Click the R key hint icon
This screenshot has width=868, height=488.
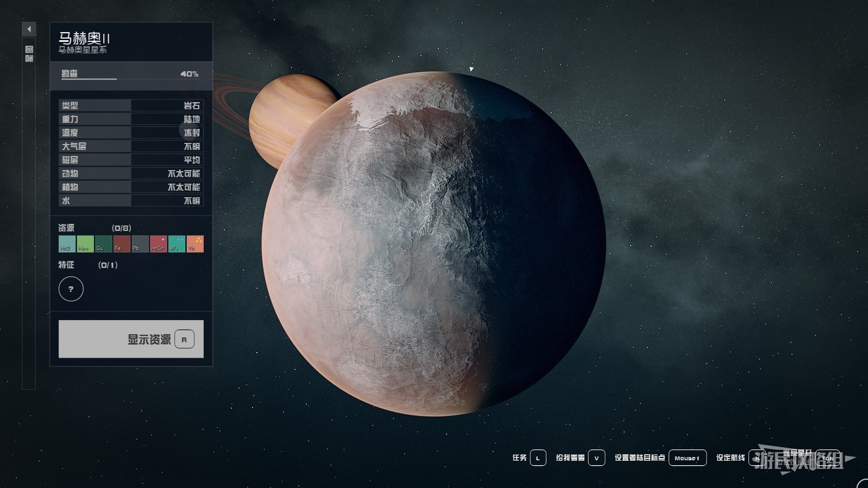point(184,340)
